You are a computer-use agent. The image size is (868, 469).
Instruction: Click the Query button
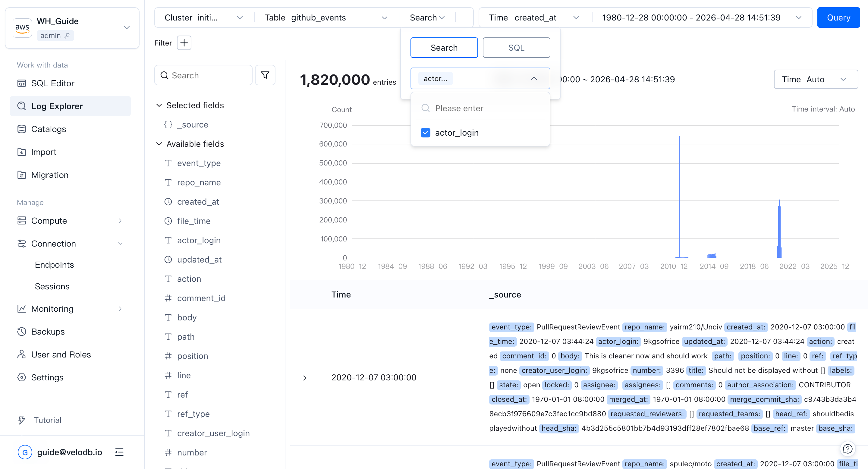pyautogui.click(x=838, y=17)
